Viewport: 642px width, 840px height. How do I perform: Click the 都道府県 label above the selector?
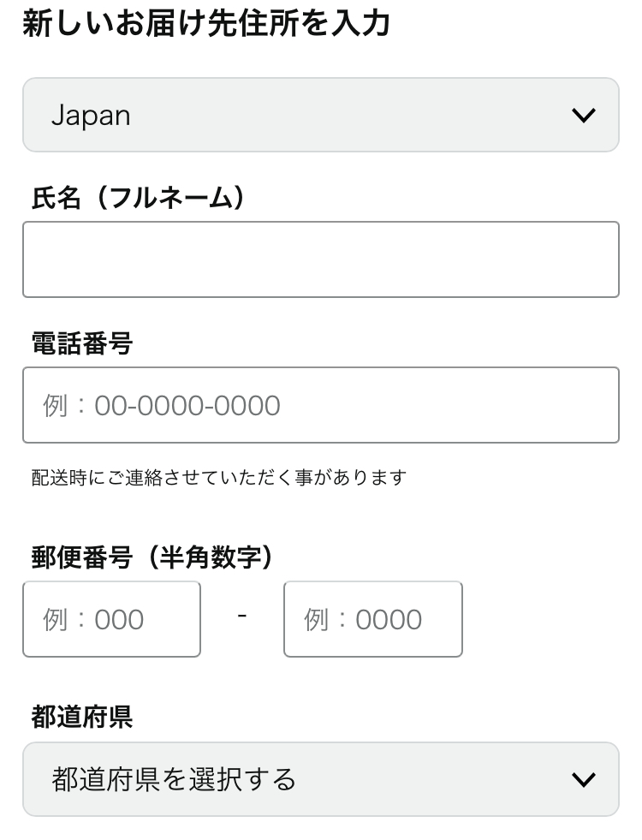click(82, 718)
